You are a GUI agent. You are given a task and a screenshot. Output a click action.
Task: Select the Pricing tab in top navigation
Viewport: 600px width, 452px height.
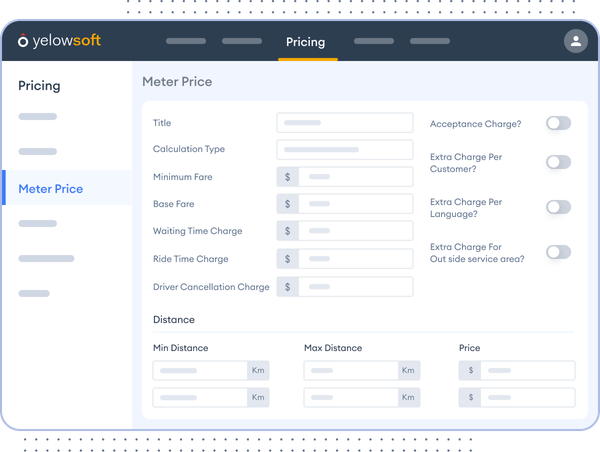[x=305, y=42]
